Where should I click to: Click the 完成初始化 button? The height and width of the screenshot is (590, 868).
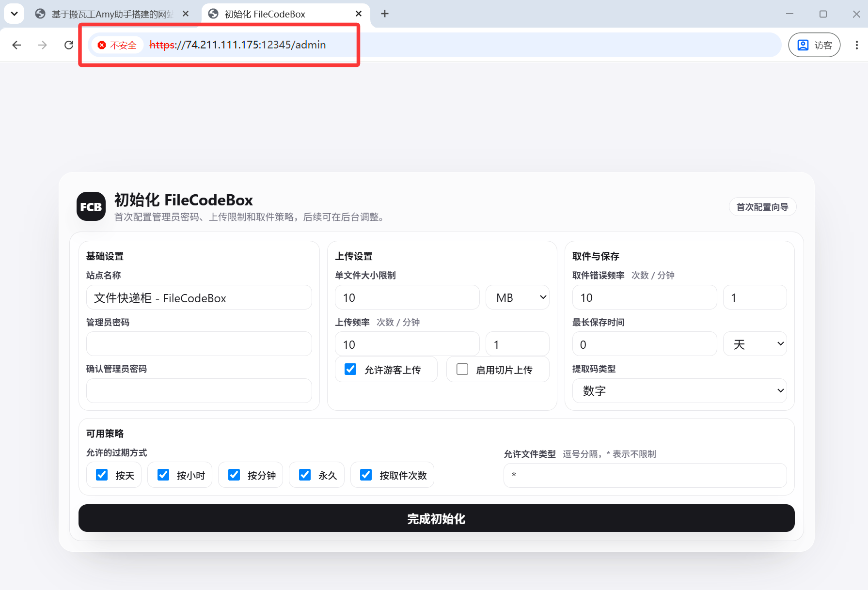coord(436,518)
